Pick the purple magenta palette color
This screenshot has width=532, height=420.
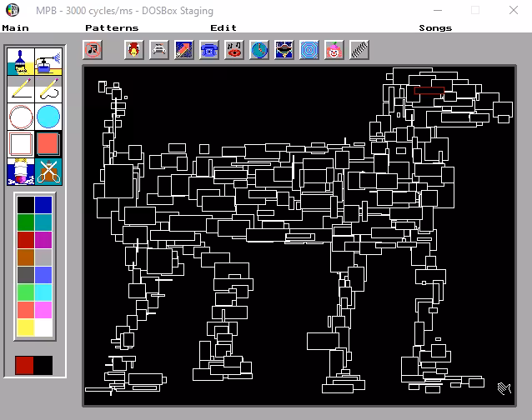[43, 240]
